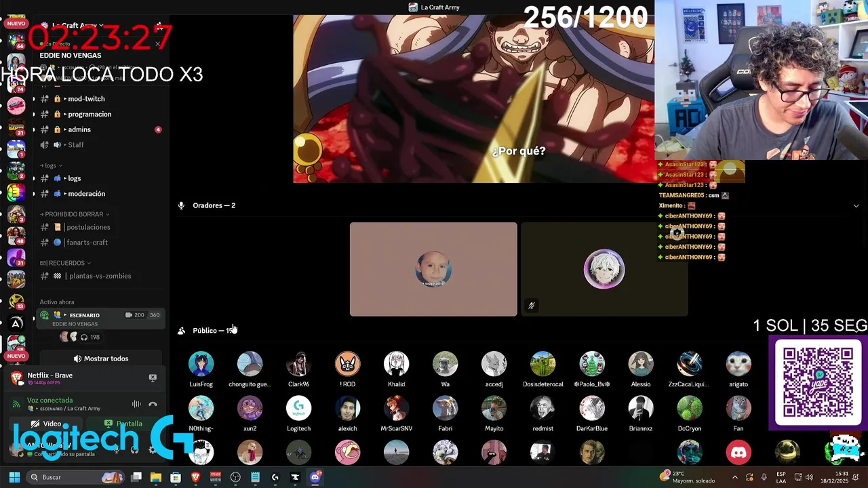Open server icon with badge 74
The width and height of the screenshot is (868, 488).
click(x=16, y=83)
